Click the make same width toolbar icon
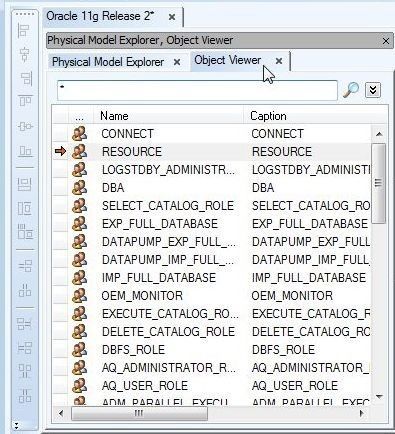 point(25,184)
